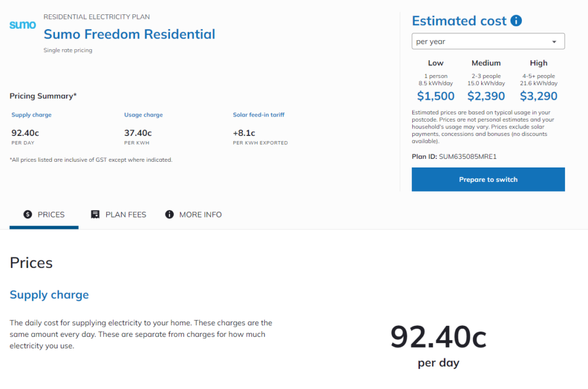
Task: Open the PLAN FEES tab
Action: pyautogui.click(x=118, y=215)
